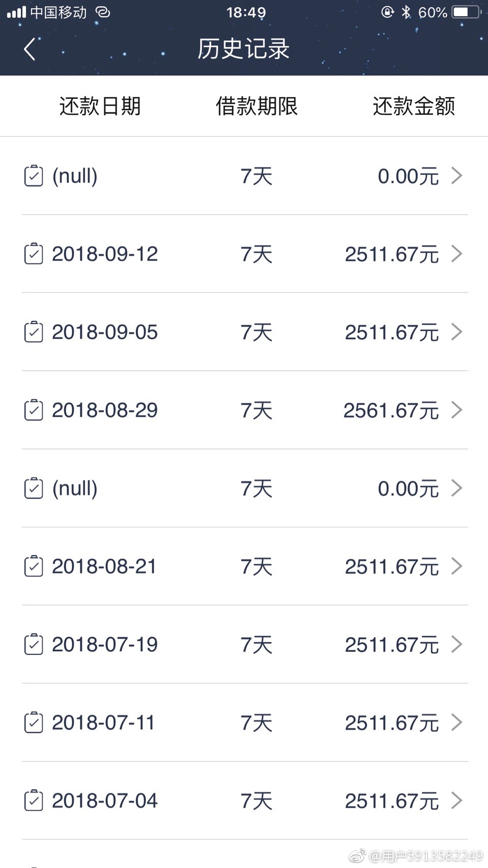Expand the 2561.67元 row chevron
488x868 pixels.
(x=456, y=410)
